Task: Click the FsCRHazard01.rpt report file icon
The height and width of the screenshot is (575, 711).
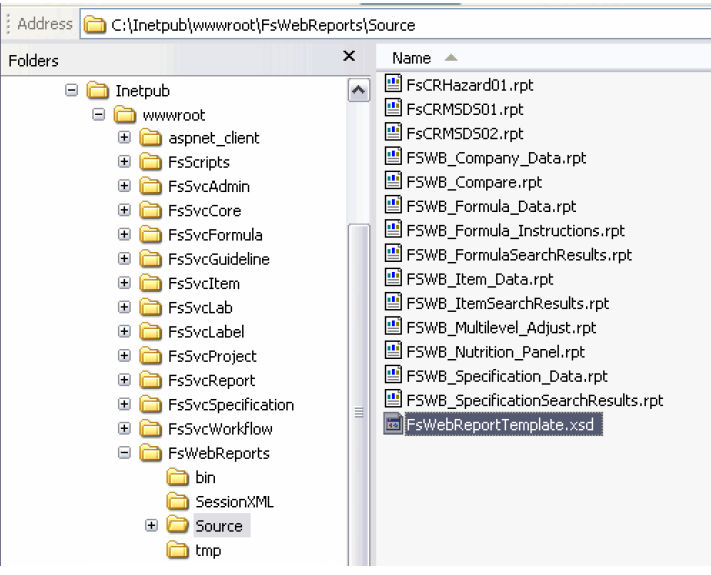Action: pos(393,86)
